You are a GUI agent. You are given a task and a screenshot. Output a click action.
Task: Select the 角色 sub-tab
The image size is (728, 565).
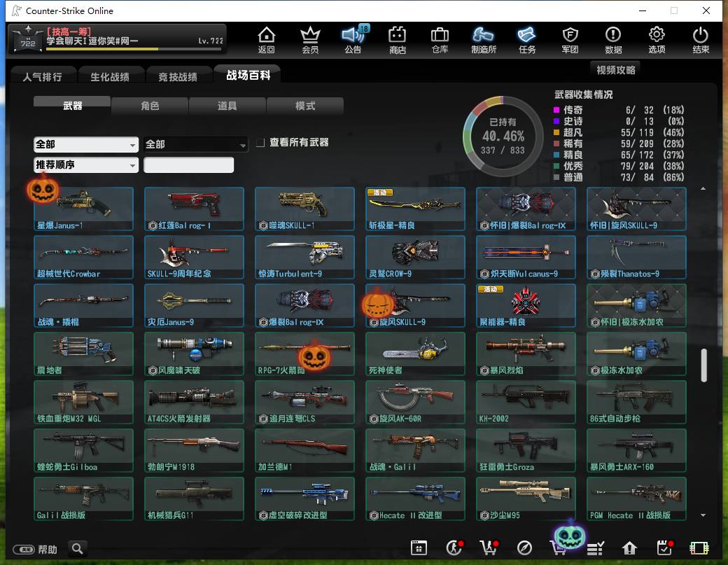(x=150, y=106)
